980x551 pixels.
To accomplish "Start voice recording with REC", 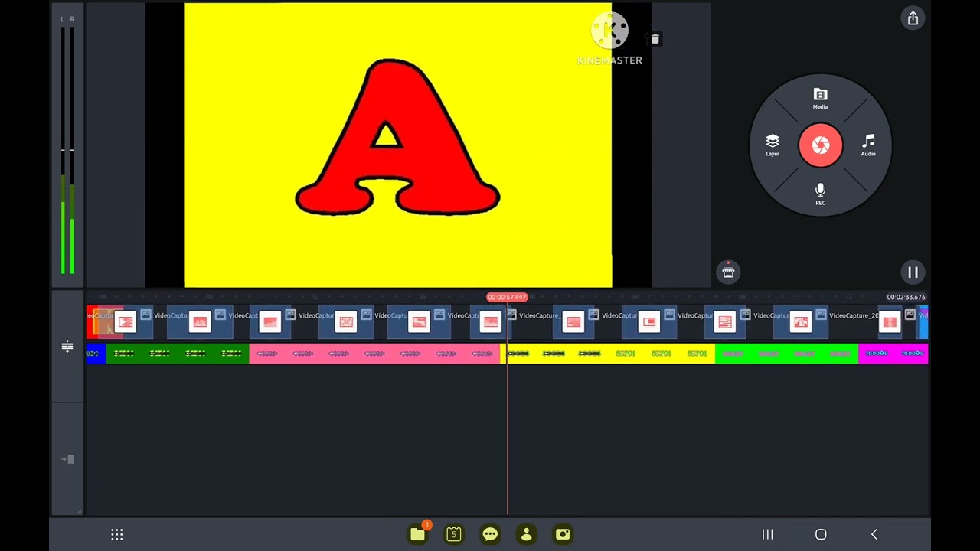I will coord(820,194).
